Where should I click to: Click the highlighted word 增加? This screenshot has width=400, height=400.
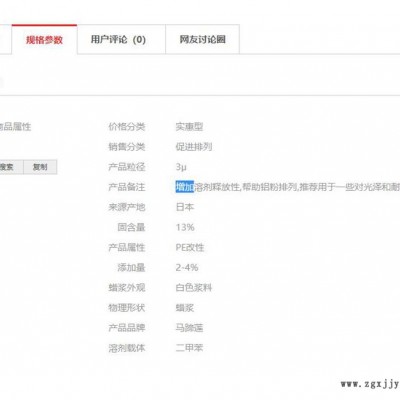185,187
